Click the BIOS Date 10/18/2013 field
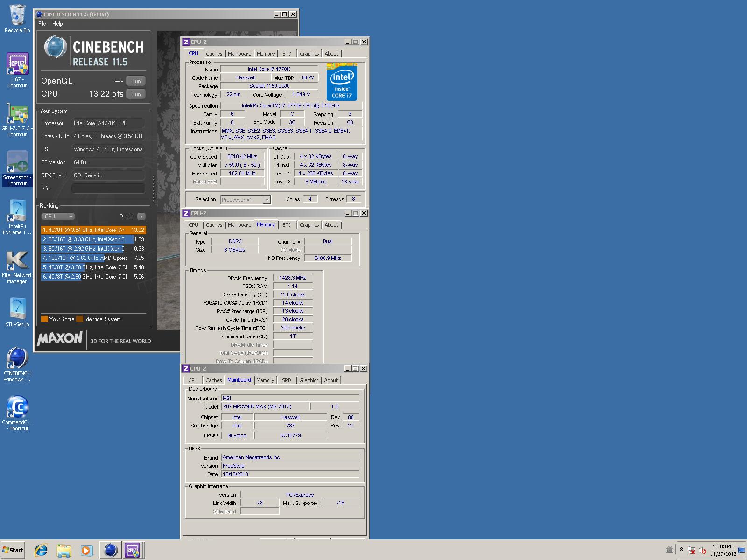 (x=290, y=474)
